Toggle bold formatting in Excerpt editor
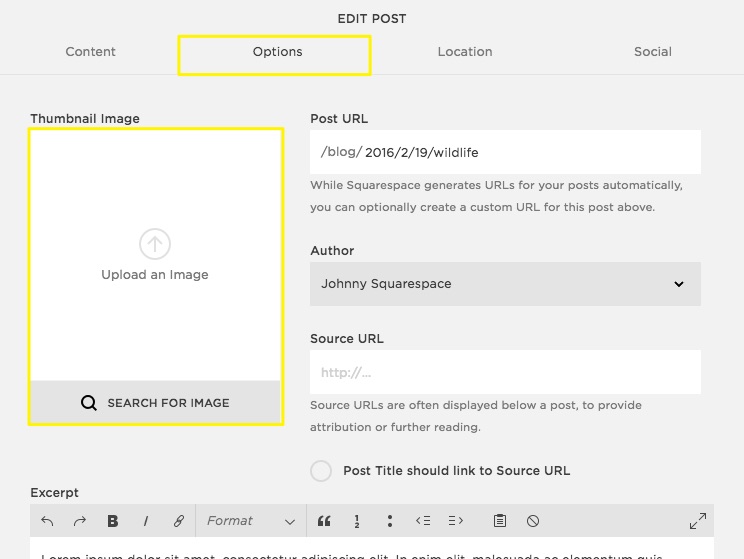 click(x=113, y=521)
